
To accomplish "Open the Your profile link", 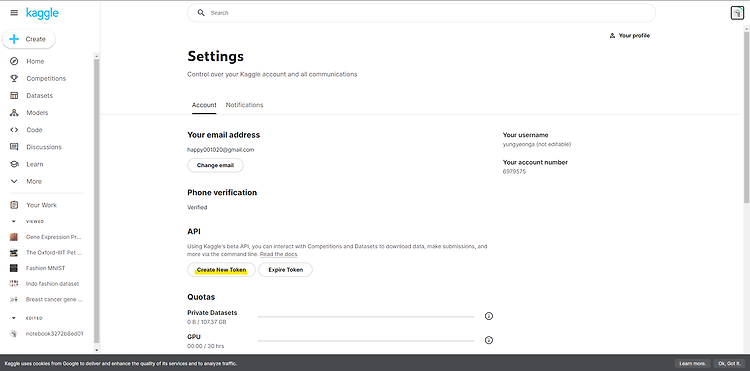I will tap(629, 36).
